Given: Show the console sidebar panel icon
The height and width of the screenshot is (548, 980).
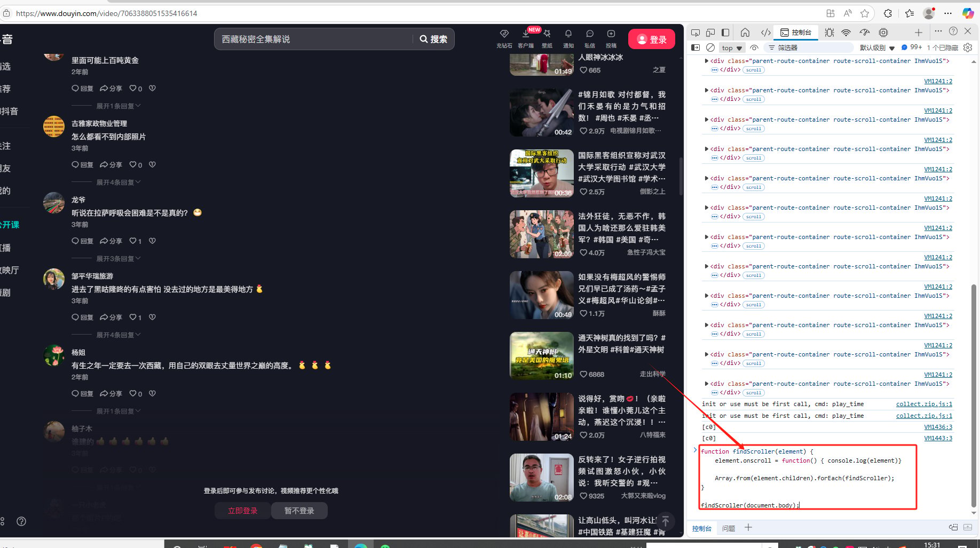Looking at the screenshot, I should point(696,47).
